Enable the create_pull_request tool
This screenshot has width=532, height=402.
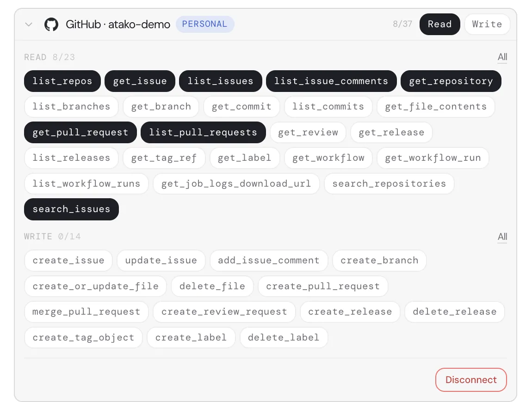click(x=322, y=286)
